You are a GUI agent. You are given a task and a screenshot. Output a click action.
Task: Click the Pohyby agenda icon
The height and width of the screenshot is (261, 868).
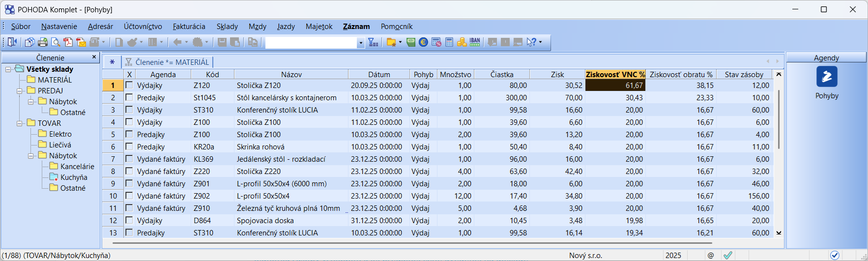[x=827, y=77]
